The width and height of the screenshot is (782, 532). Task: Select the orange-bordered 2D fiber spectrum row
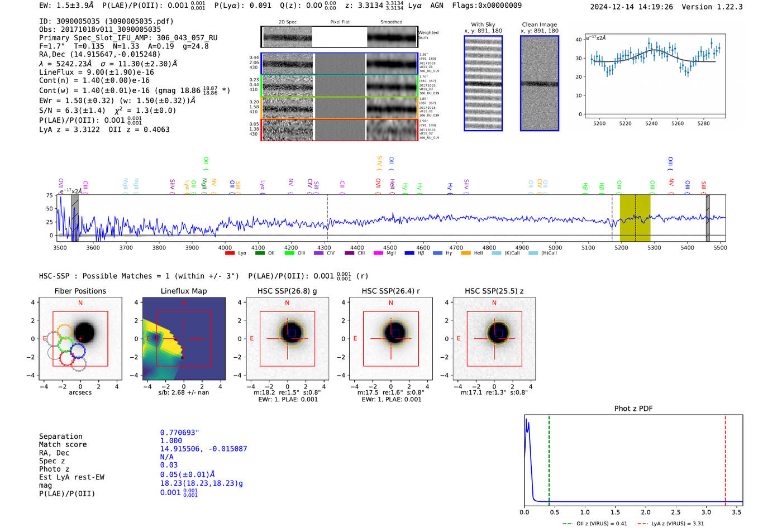340,108
